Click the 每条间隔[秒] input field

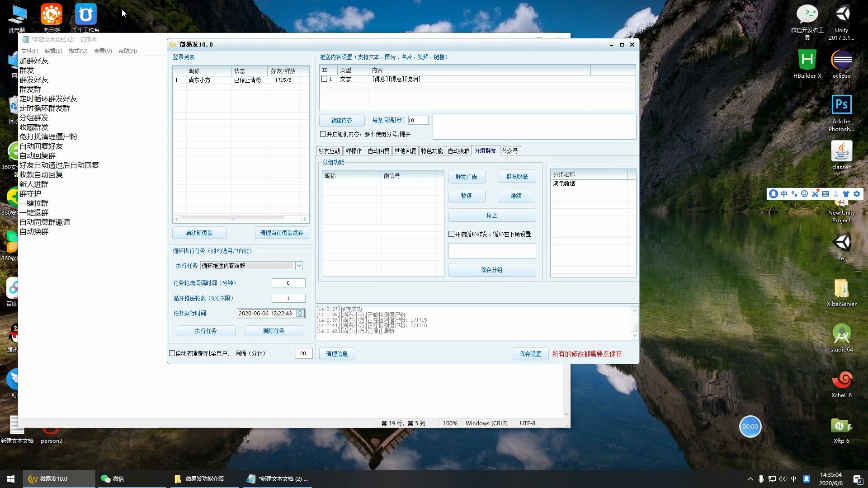[x=418, y=120]
